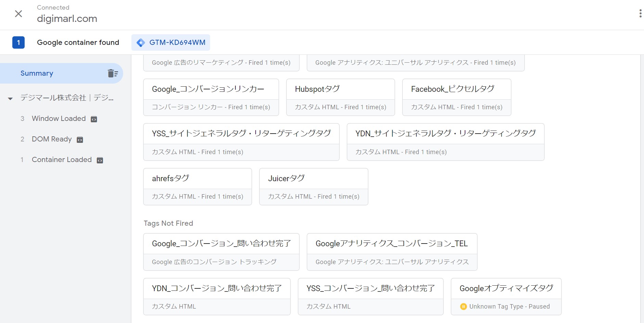This screenshot has width=644, height=323.
Task: Collapse the デジマール株式会社 page group
Action: click(x=10, y=99)
